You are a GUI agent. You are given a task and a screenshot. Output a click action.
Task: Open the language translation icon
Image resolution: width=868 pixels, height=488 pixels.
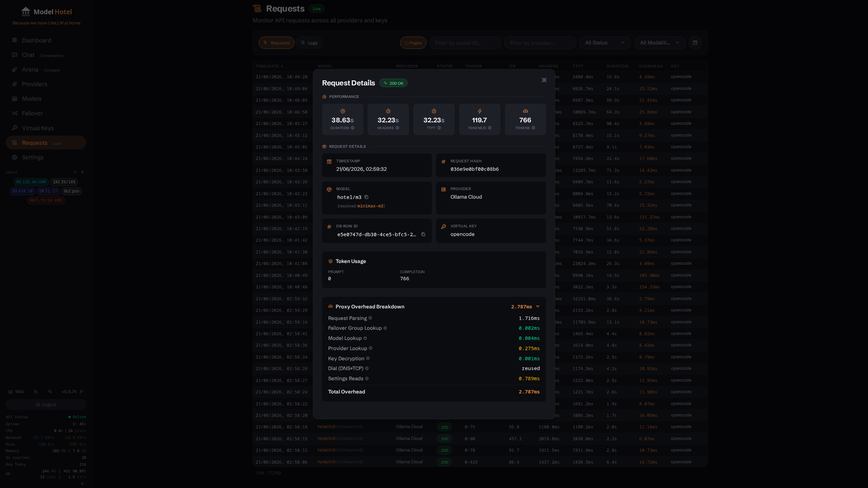(x=50, y=391)
